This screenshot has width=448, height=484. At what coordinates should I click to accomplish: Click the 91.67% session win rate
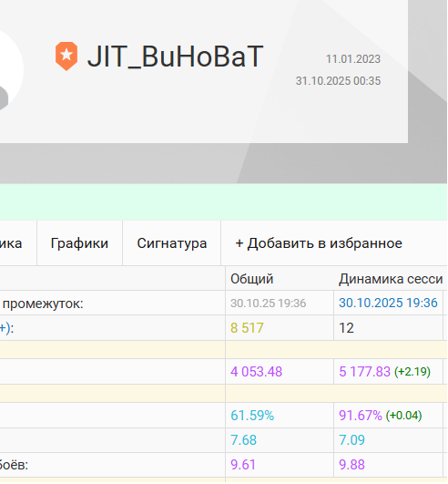(361, 416)
